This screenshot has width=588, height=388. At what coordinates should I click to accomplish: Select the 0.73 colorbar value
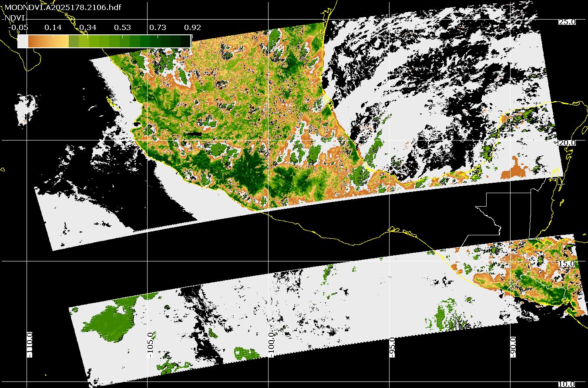(x=158, y=27)
